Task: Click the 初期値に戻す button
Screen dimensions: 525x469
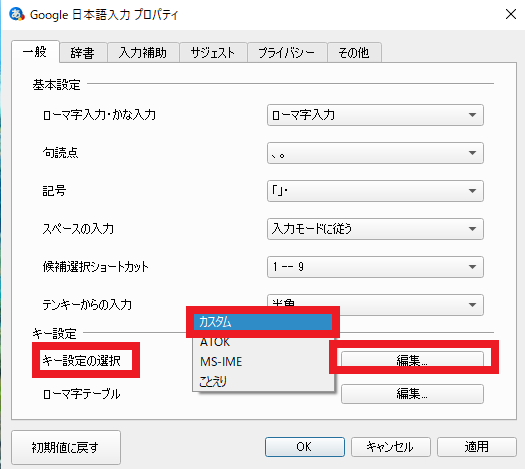Action: coord(66,447)
